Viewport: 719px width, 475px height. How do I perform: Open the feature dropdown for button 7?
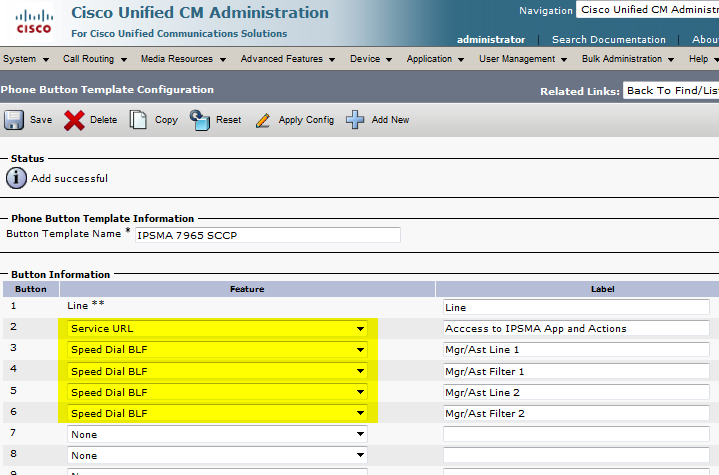coord(217,434)
